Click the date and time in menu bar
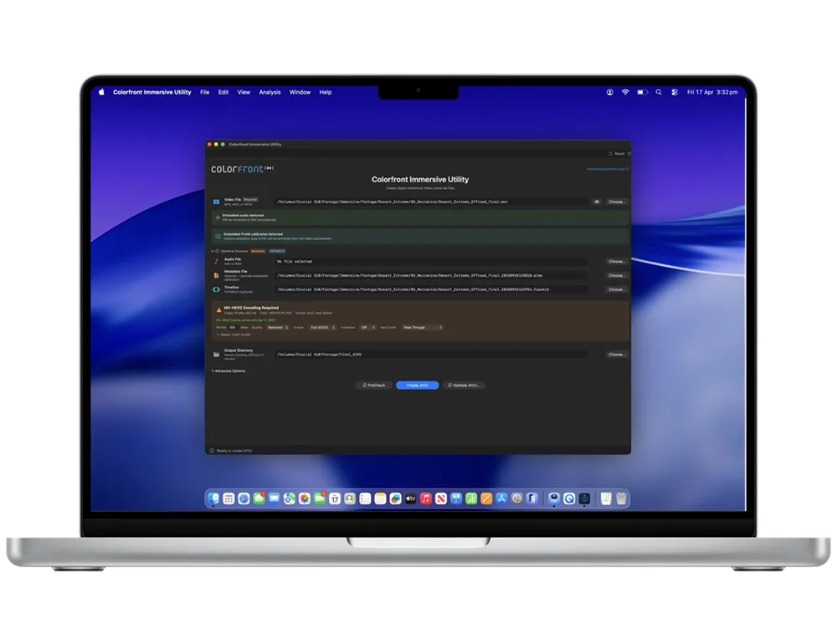This screenshot has width=837, height=644. click(x=712, y=92)
